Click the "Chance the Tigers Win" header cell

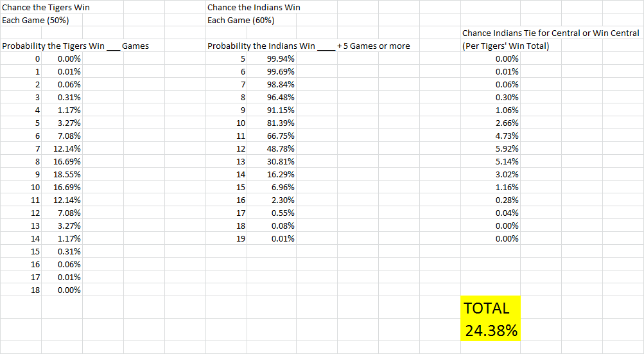click(46, 7)
